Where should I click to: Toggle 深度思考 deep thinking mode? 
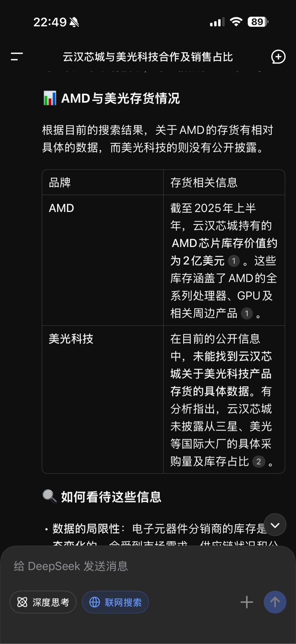coord(43,602)
